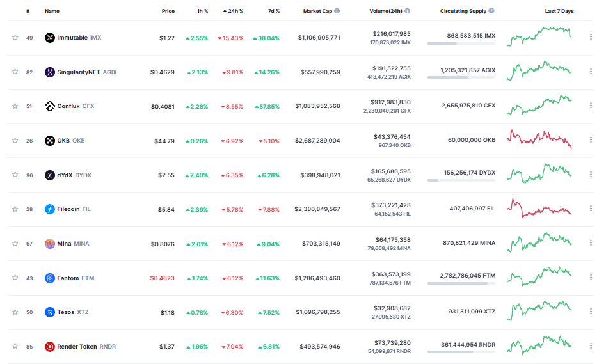Image resolution: width=606 pixels, height=364 pixels.
Task: Click the dYdX coin logo
Action: [x=49, y=175]
